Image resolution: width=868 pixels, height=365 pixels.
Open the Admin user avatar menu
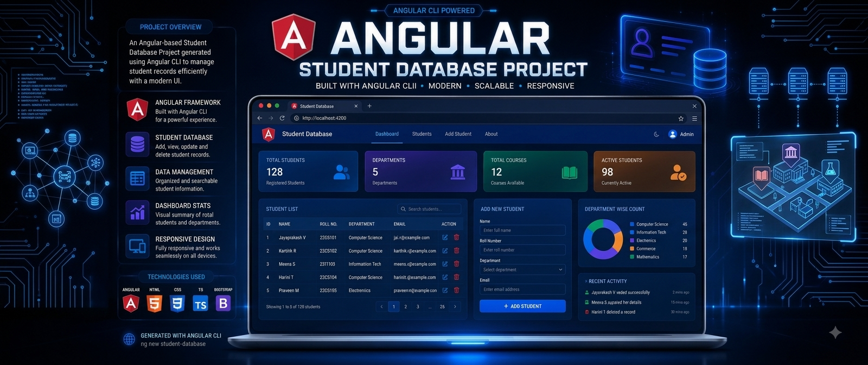pos(673,134)
